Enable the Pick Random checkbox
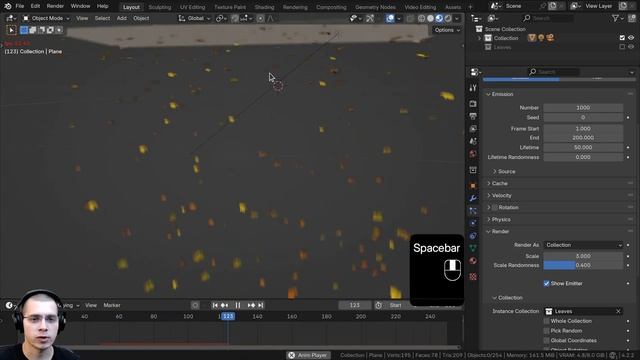 pos(546,331)
